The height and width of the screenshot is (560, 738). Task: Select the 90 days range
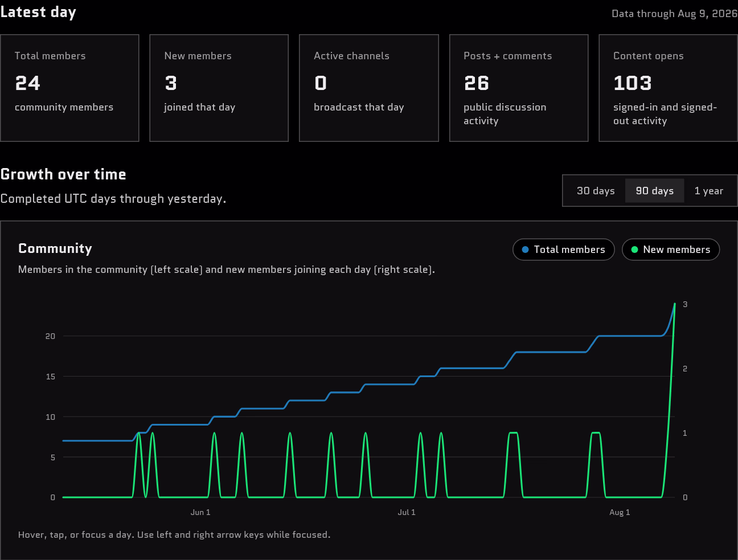point(654,191)
